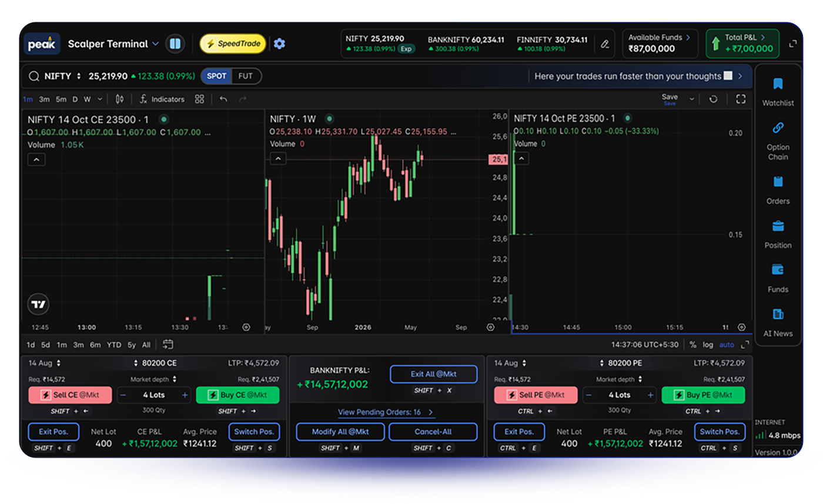Select the 1m chart interval
This screenshot has width=823, height=504.
28,99
